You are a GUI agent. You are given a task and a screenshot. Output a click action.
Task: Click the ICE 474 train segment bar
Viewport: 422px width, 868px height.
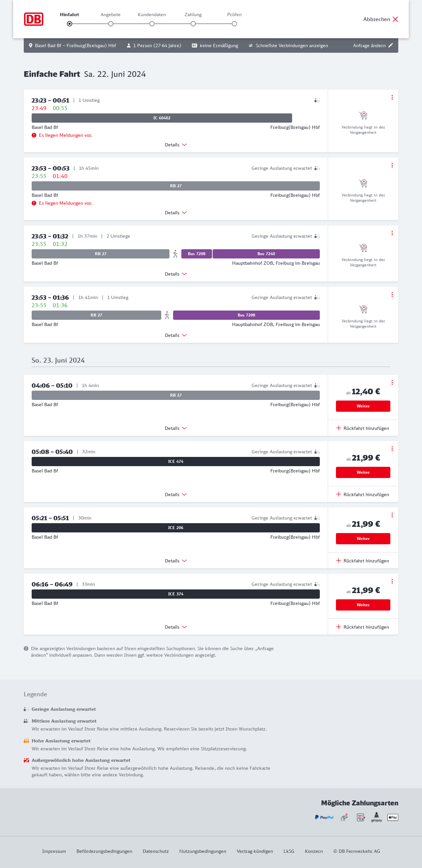(176, 461)
